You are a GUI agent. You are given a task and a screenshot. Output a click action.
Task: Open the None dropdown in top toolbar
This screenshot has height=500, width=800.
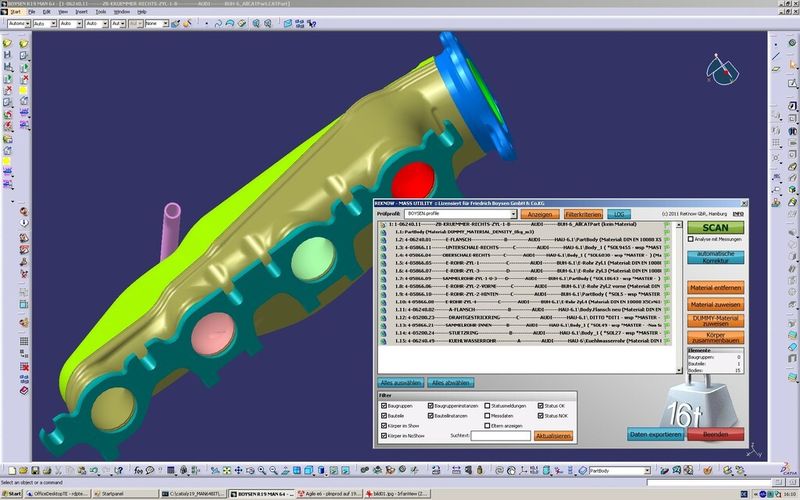coord(165,23)
